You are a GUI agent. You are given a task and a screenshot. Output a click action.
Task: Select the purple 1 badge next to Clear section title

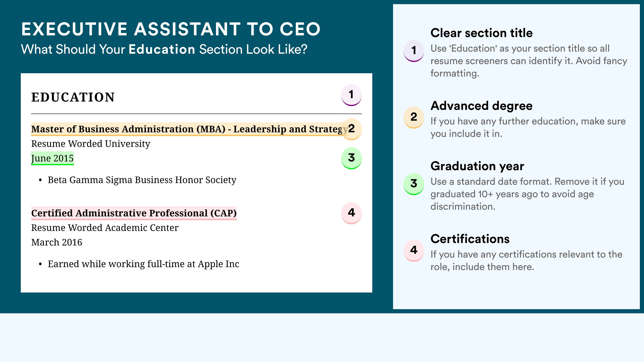(x=413, y=51)
